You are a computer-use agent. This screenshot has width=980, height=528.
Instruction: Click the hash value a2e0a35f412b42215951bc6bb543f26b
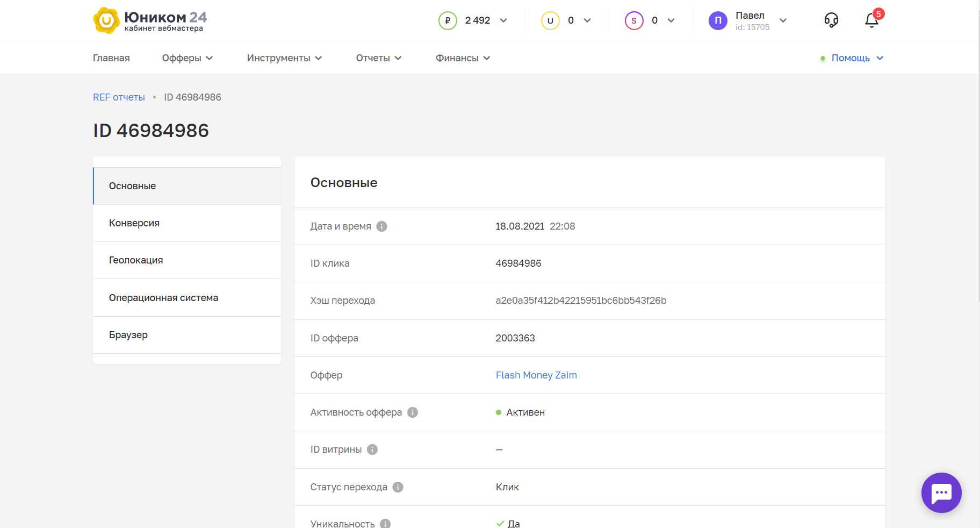[x=581, y=301]
